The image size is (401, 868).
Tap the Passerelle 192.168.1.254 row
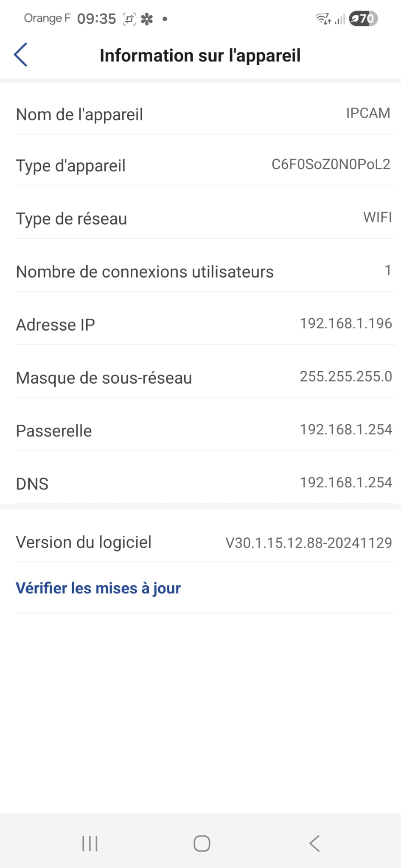pos(200,430)
